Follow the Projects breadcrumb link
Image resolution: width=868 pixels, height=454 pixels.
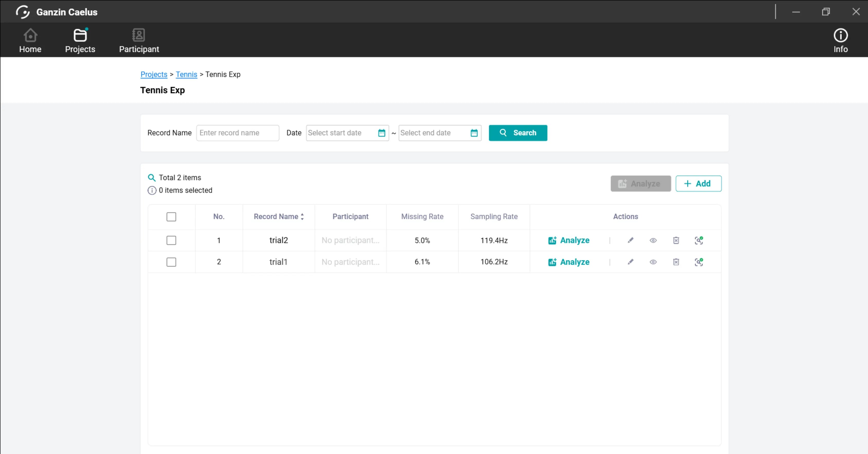pyautogui.click(x=154, y=74)
